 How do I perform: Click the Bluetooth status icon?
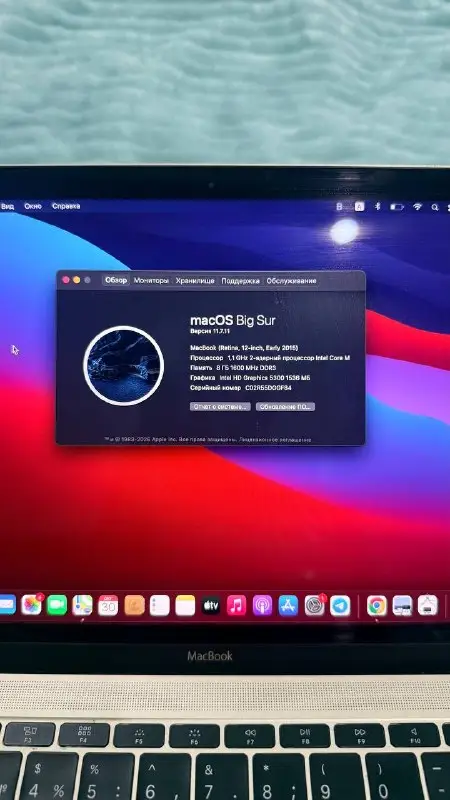pyautogui.click(x=378, y=207)
